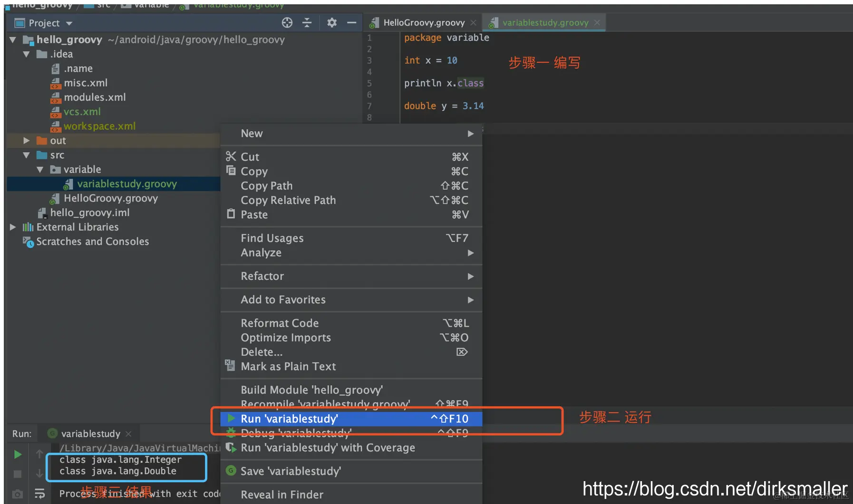The height and width of the screenshot is (504, 853).
Task: Collapse the variable package
Action: [x=40, y=170]
